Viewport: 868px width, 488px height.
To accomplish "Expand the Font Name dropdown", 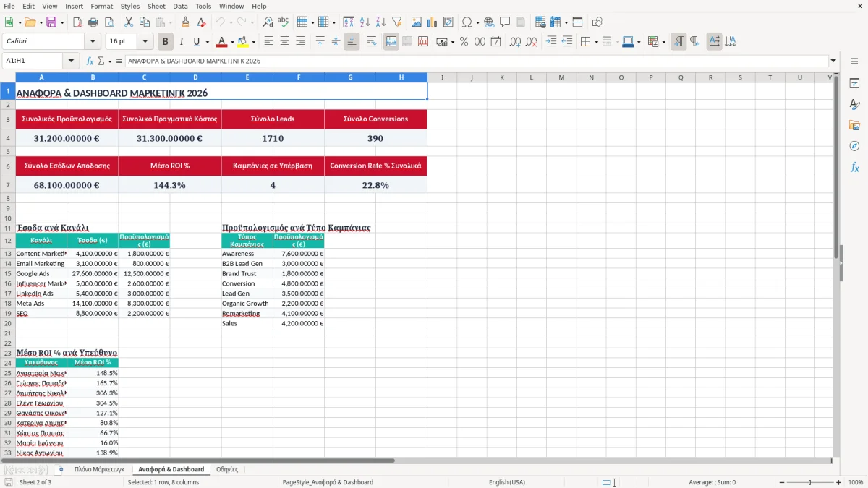I will 92,42.
